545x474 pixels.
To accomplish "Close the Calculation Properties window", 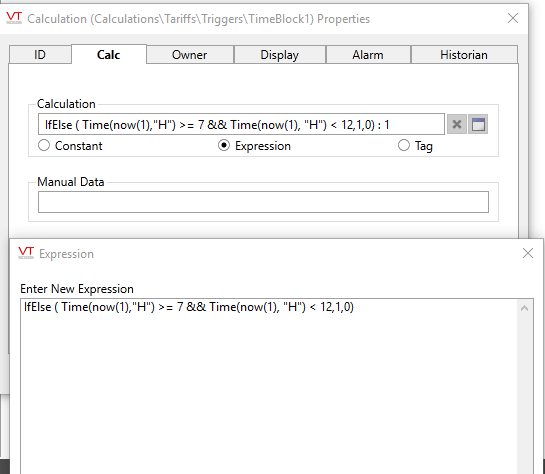I will 513,18.
